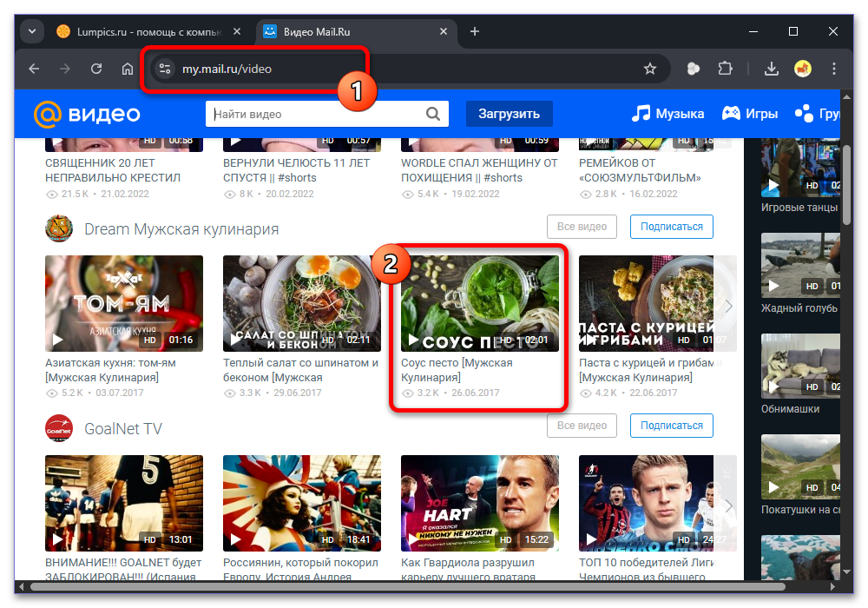Open the browser profile avatar
The width and height of the screenshot is (868, 608).
point(803,69)
